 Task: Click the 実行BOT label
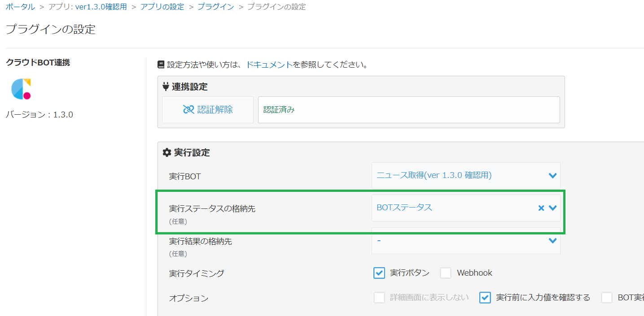click(x=185, y=177)
